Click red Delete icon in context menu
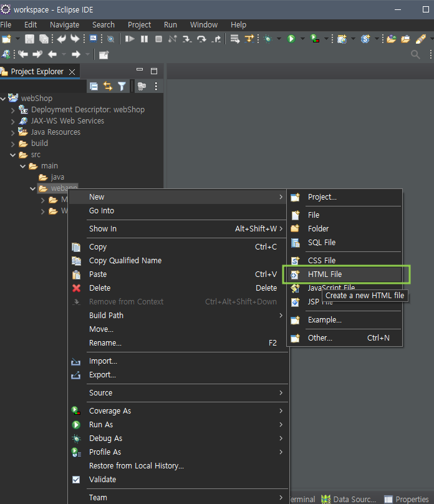 [77, 288]
